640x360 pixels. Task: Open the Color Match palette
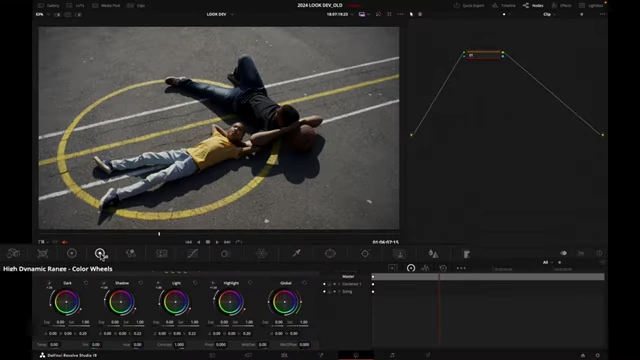42,253
